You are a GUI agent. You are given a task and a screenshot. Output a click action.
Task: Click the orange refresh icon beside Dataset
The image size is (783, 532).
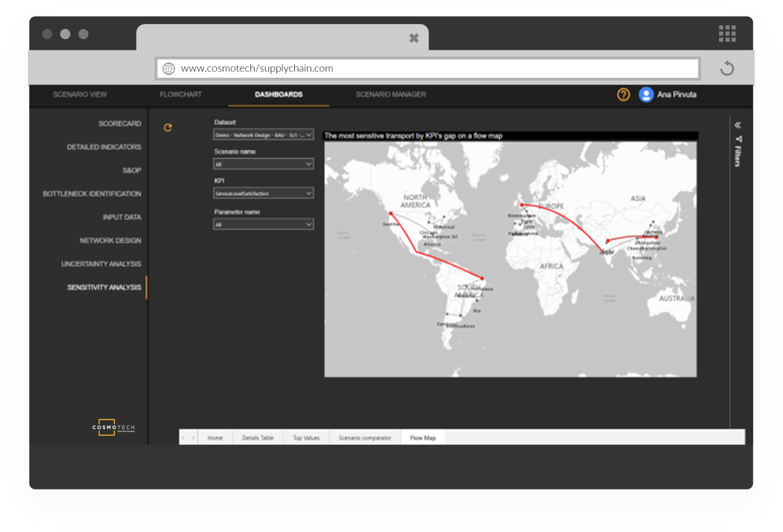(x=167, y=128)
